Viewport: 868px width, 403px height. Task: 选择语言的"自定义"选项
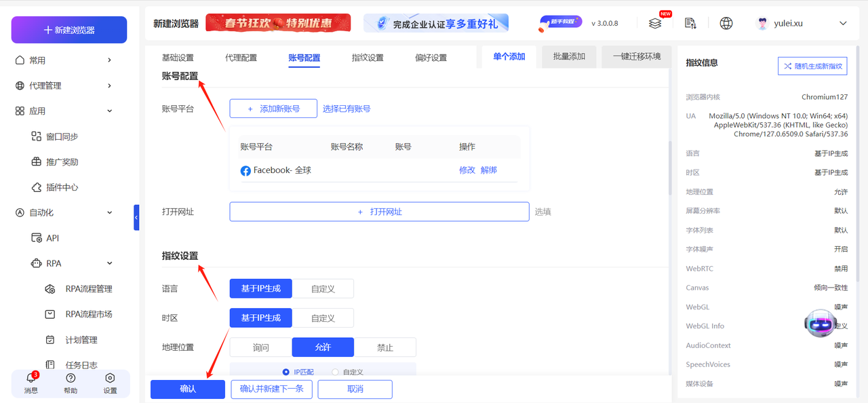click(323, 288)
